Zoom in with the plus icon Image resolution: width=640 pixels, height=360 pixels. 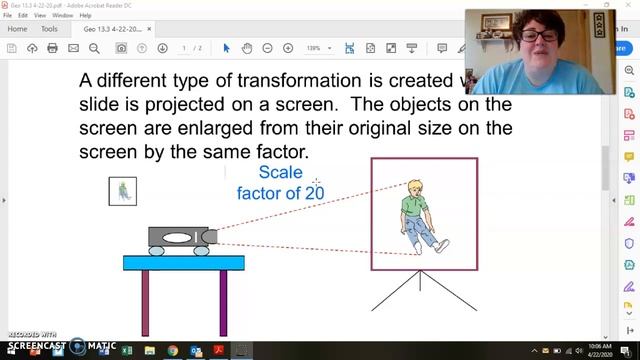[x=288, y=48]
